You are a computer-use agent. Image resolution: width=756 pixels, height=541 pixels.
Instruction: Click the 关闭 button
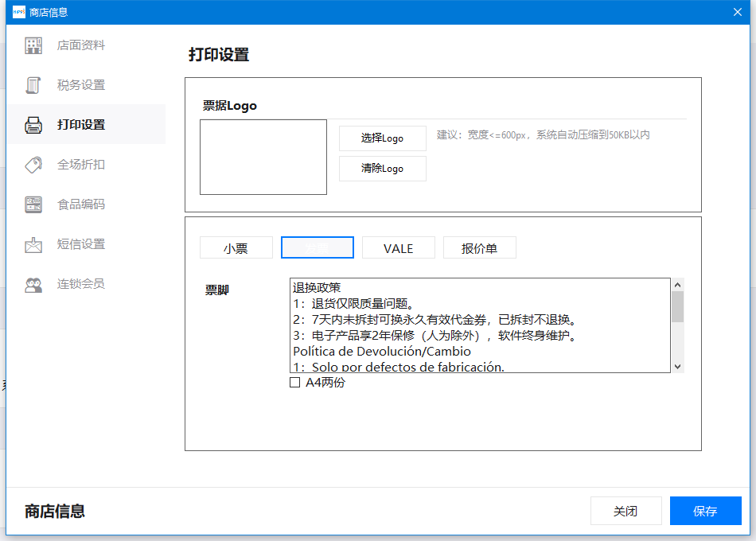(625, 511)
